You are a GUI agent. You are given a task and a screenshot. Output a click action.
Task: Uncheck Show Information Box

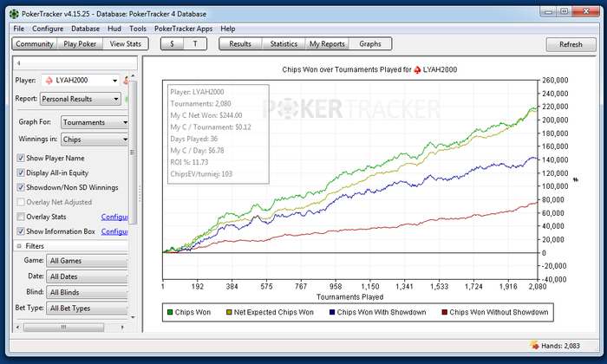click(21, 231)
